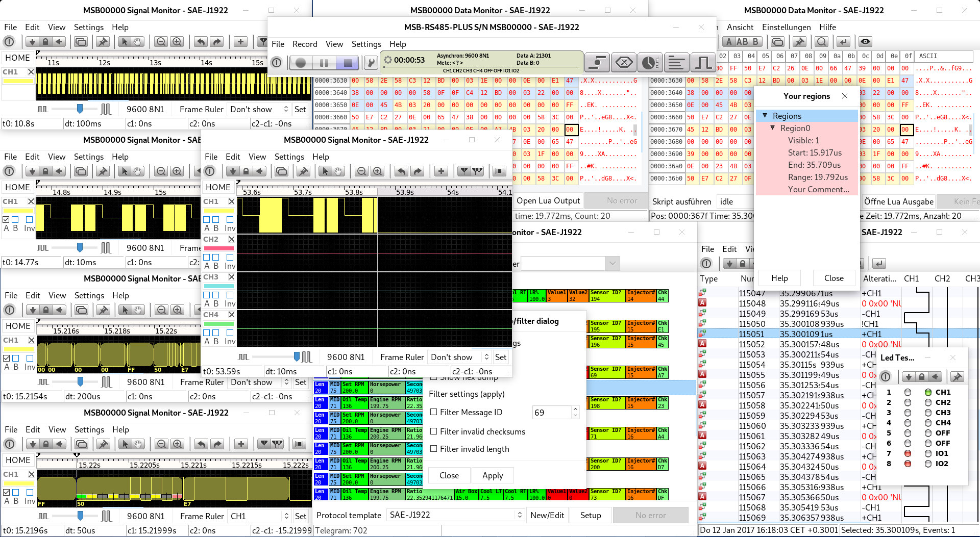The height and width of the screenshot is (537, 980).
Task: Open Settings menu in MSB-RS485-PLUS window
Action: [366, 44]
